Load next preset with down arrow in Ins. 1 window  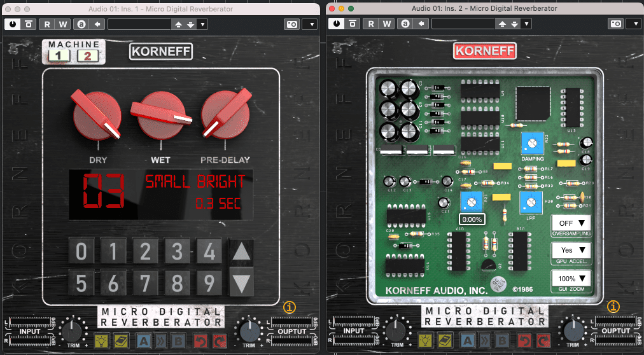coord(190,25)
